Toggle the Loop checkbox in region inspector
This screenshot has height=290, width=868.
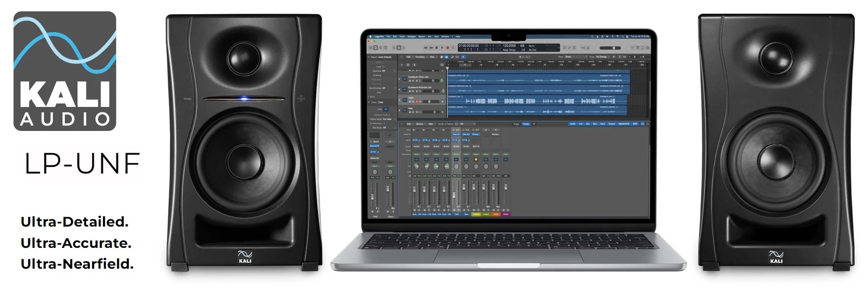(383, 67)
